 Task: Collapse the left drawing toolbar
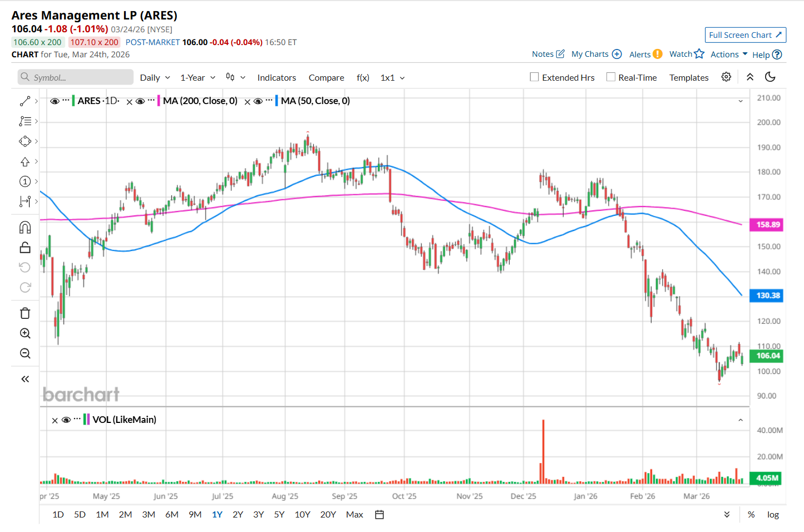point(25,379)
